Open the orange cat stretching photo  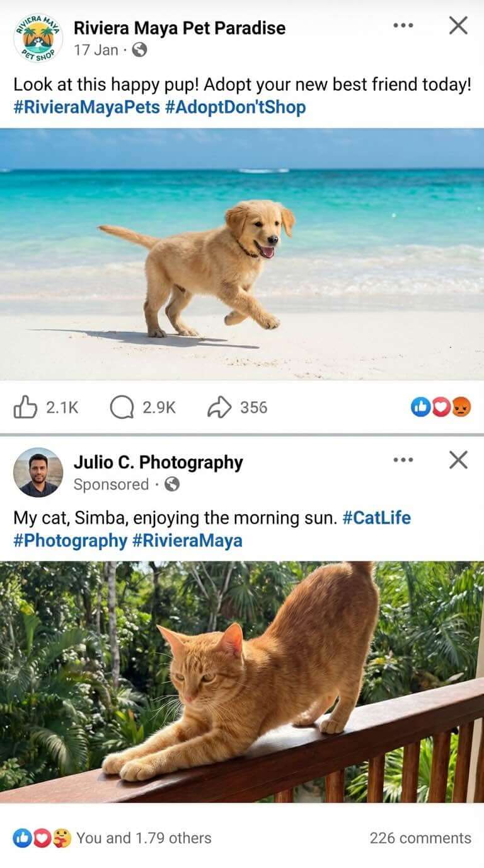(242, 682)
